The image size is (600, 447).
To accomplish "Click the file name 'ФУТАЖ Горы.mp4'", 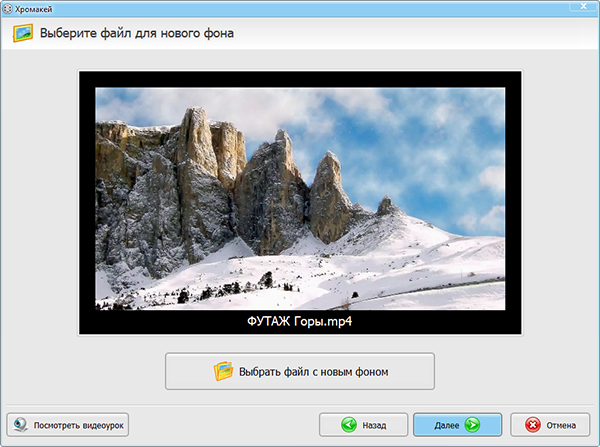I will [x=300, y=321].
